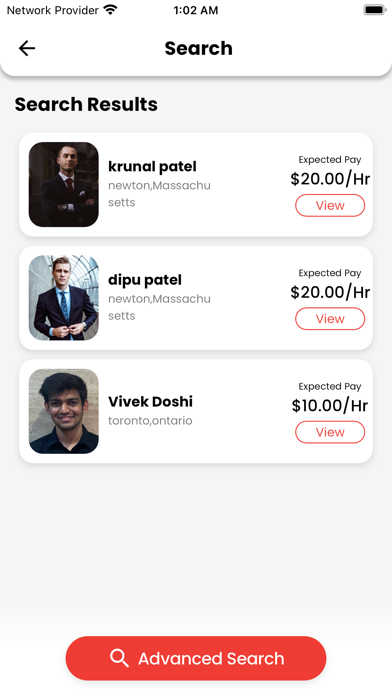Open the Advanced Search button
392x696 pixels.
click(196, 658)
